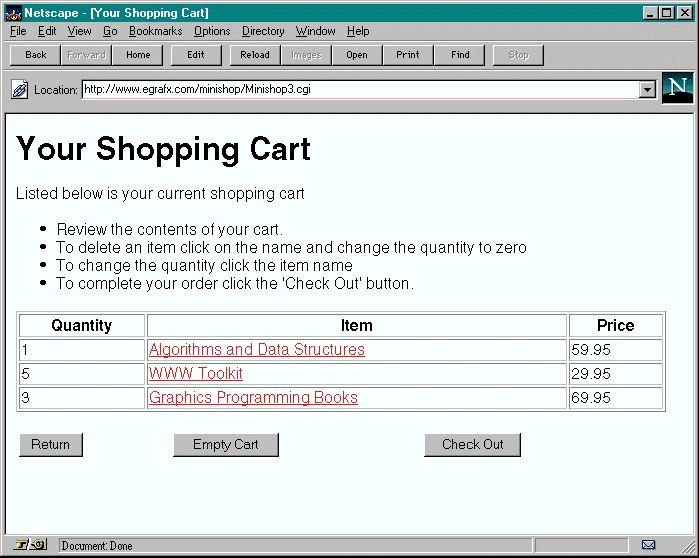The image size is (699, 558).
Task: Click the Open toolbar button
Action: tap(357, 55)
